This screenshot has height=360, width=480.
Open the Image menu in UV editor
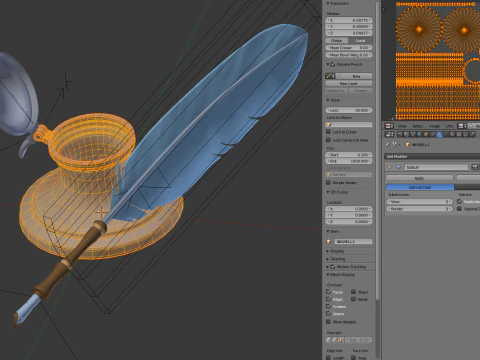pos(434,126)
